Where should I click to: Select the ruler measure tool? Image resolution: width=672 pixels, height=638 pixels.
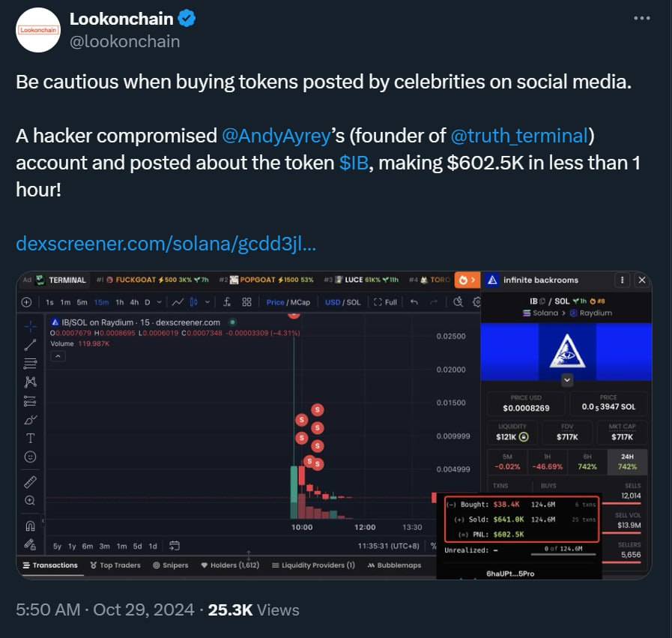(30, 481)
